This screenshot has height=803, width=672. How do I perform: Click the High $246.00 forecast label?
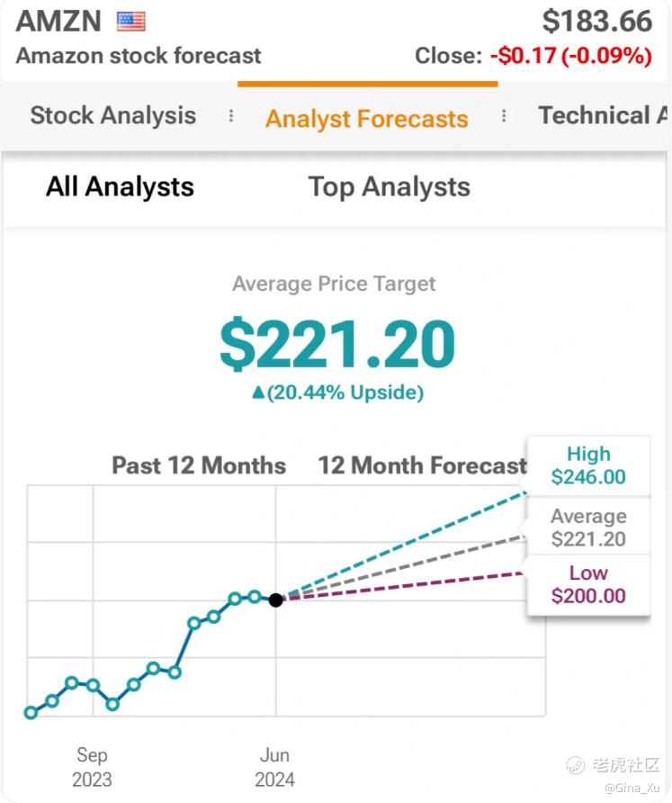[x=588, y=465]
